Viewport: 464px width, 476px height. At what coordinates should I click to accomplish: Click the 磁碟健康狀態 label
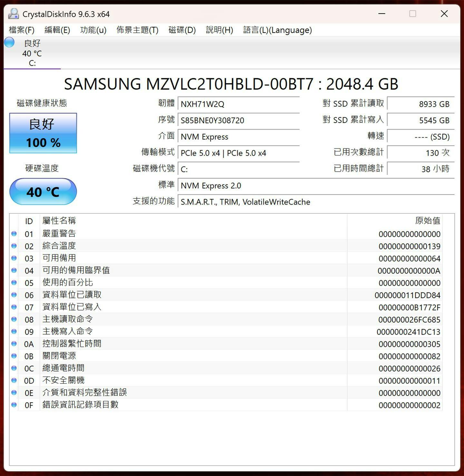pos(42,103)
